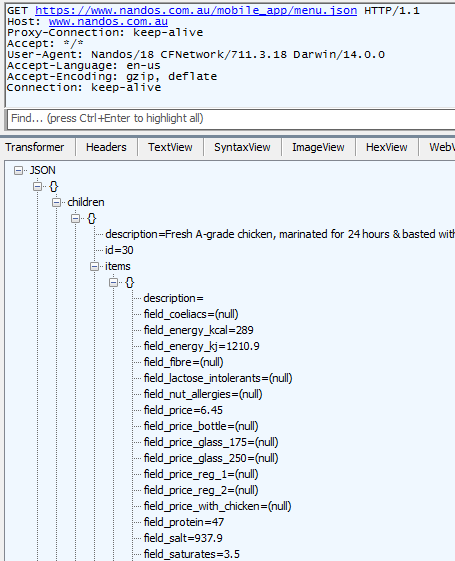Open the SyntaxView tab
The image size is (455, 561).
coord(242,147)
